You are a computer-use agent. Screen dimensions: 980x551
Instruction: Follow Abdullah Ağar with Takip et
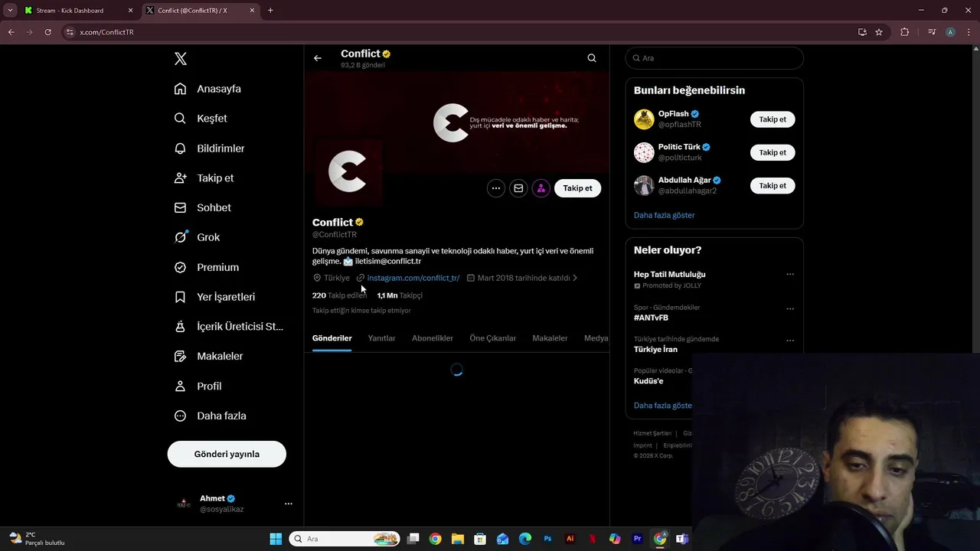pyautogui.click(x=773, y=185)
